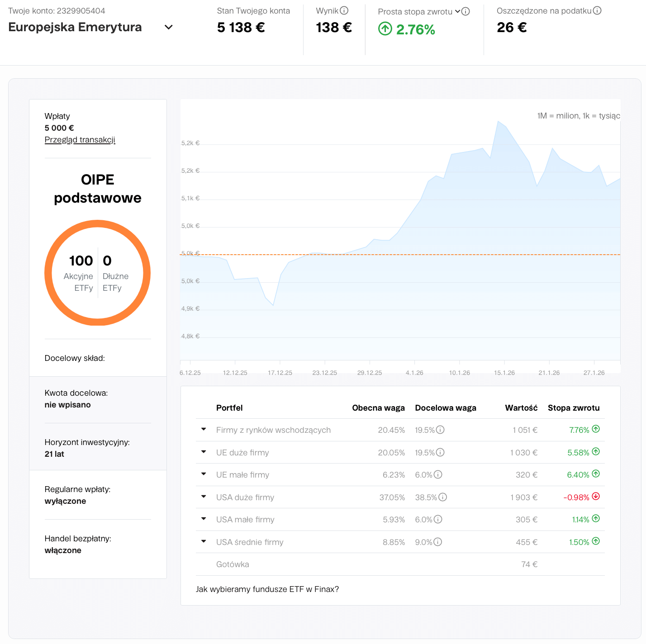Screen dimensions: 646x644
Task: Click the Stopa zwrotu column header
Action: click(x=573, y=407)
